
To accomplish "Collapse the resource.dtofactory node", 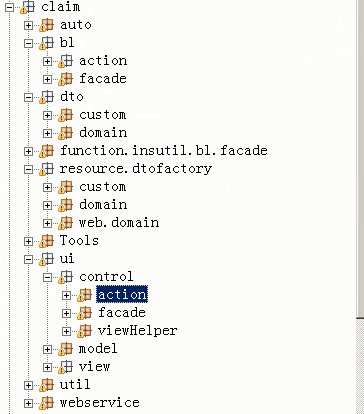I will tap(28, 169).
